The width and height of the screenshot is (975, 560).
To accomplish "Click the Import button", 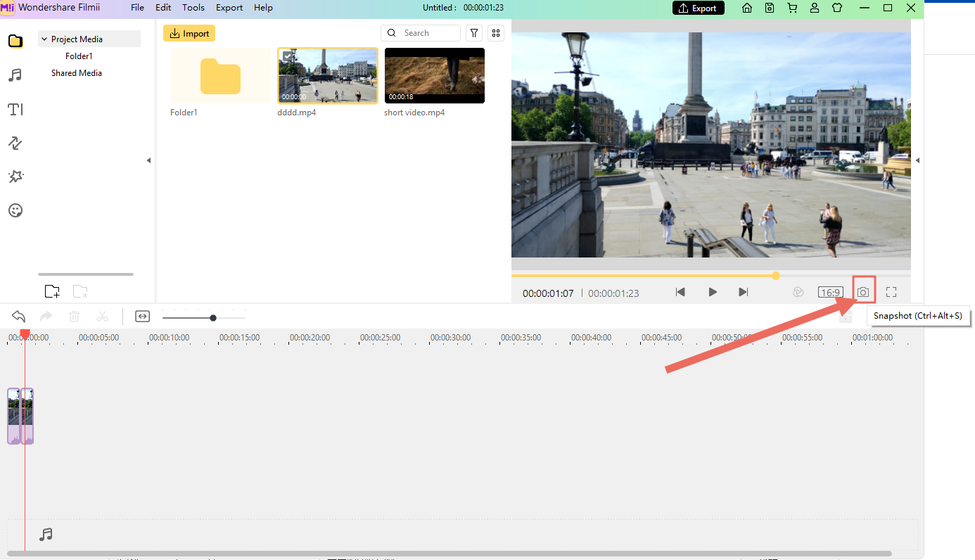I will tap(189, 33).
